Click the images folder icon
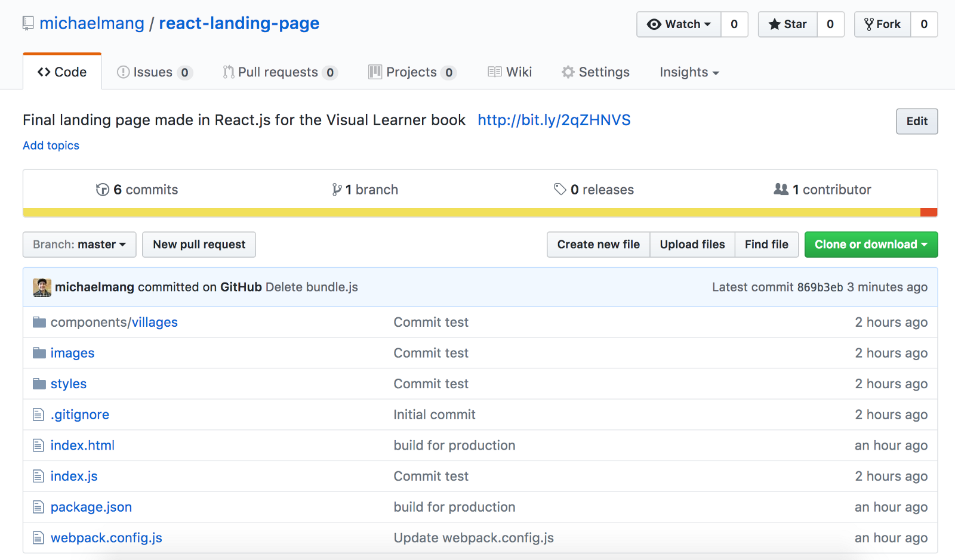955x560 pixels. click(x=39, y=353)
